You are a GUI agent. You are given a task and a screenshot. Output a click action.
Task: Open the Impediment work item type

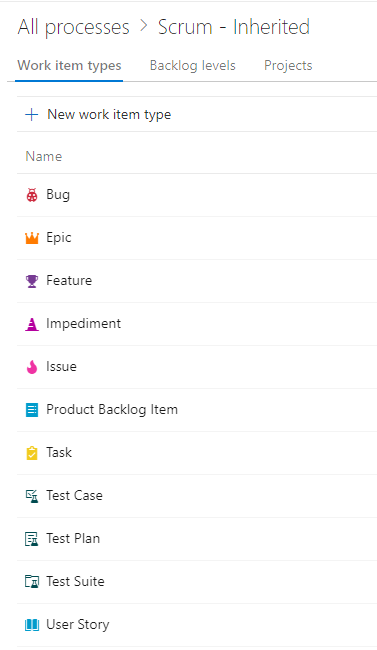tap(83, 323)
